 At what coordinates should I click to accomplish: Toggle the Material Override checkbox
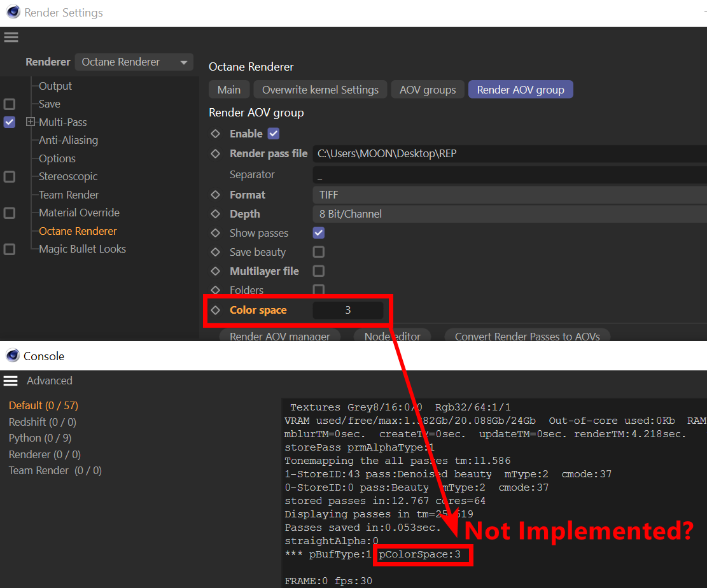click(x=10, y=213)
